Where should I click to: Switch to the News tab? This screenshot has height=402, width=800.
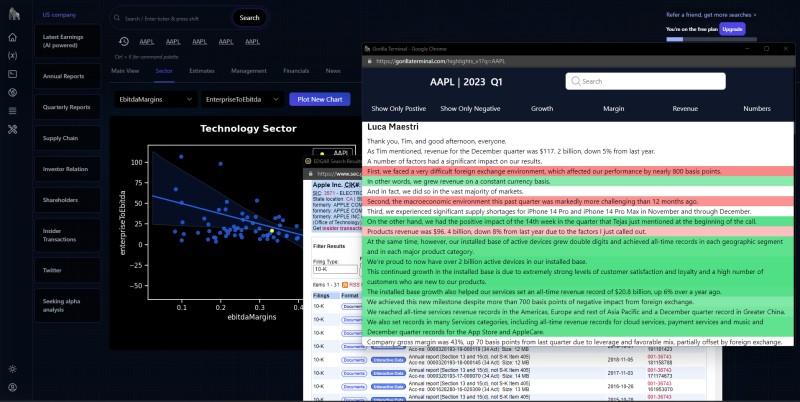point(333,71)
